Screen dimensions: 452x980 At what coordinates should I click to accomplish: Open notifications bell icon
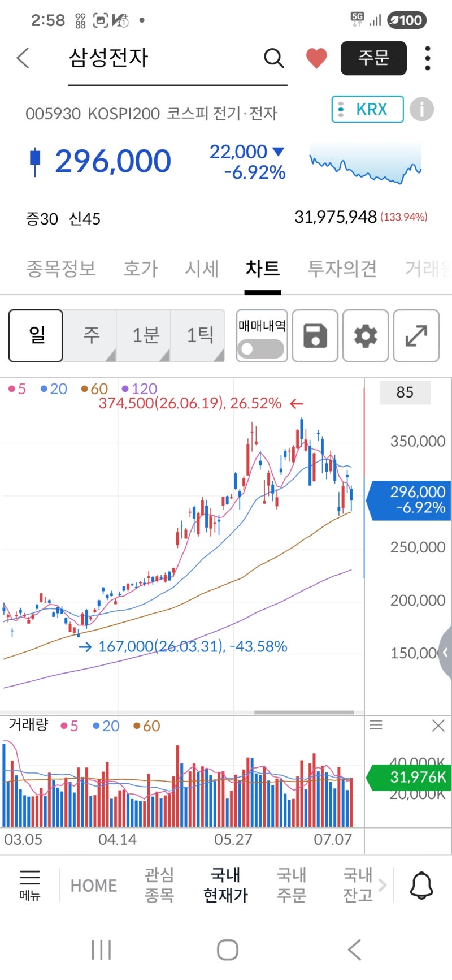(x=421, y=885)
